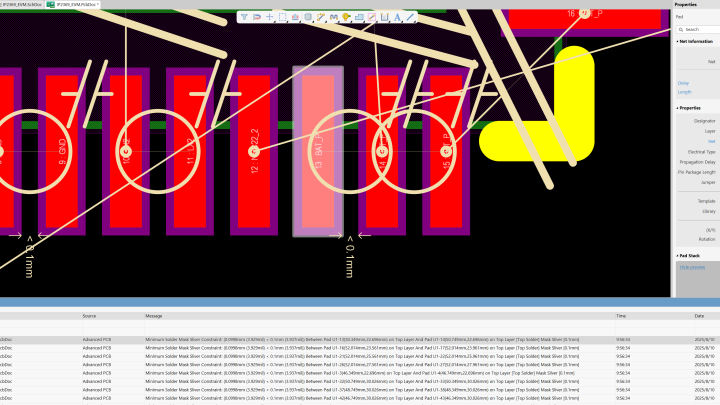Click the Search field in Properties panel

tap(700, 29)
